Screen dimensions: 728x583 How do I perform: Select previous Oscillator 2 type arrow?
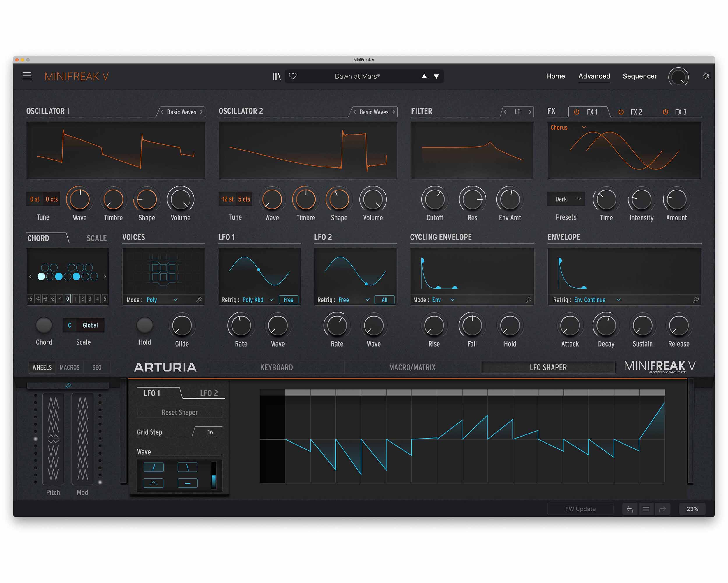pyautogui.click(x=355, y=112)
